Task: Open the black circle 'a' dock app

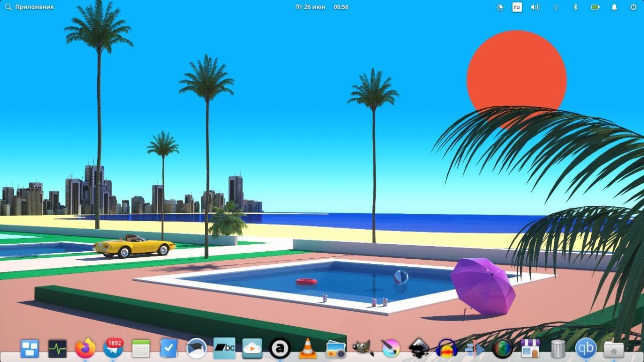Action: 280,348
